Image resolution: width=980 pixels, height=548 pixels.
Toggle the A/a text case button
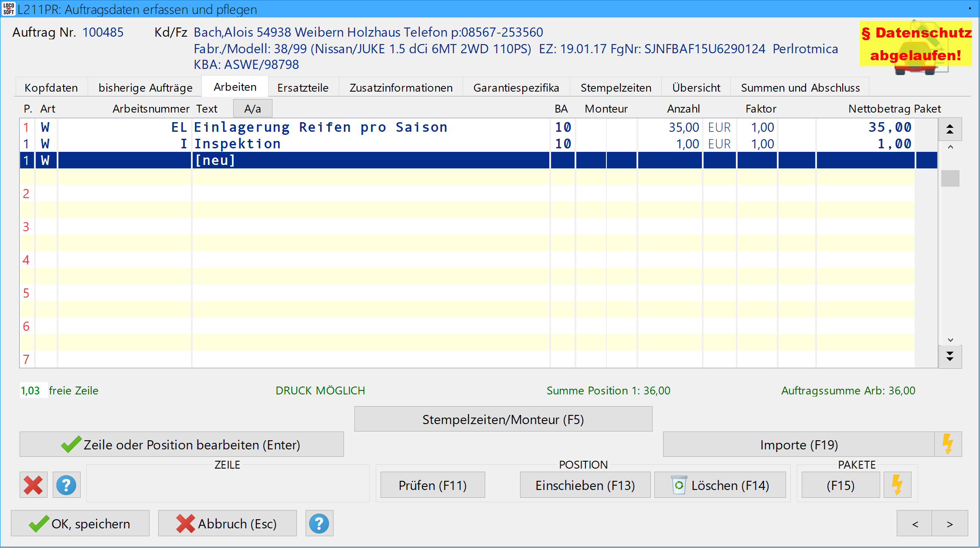[x=252, y=109]
